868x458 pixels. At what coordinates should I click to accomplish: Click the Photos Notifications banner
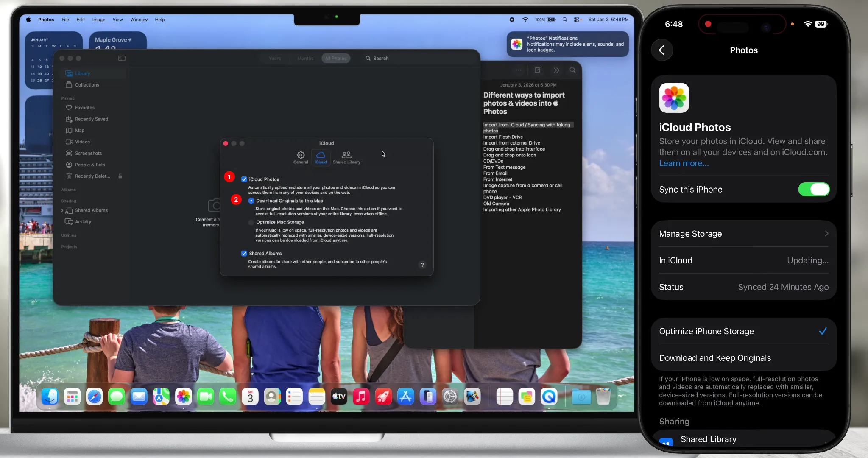568,44
